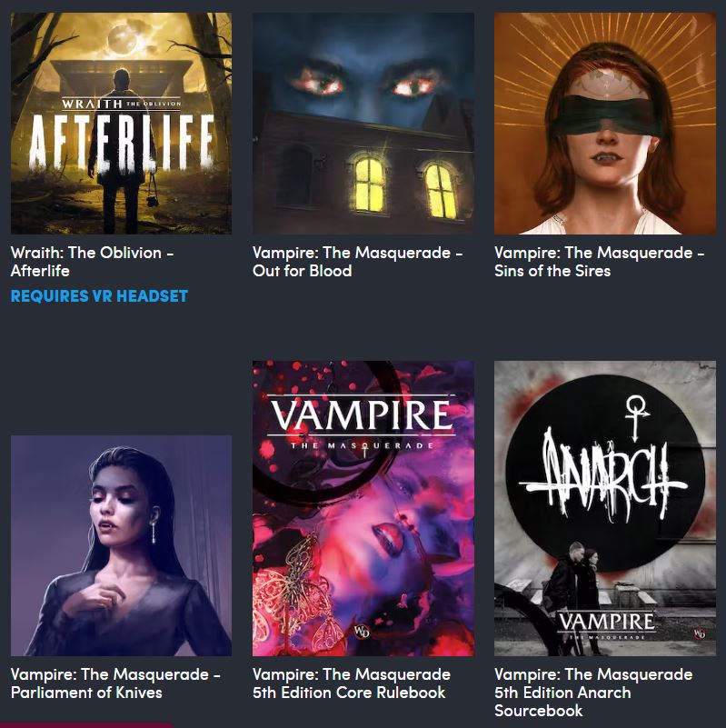The height and width of the screenshot is (728, 726).
Task: Select the Out for Blood cover art
Action: 363,123
